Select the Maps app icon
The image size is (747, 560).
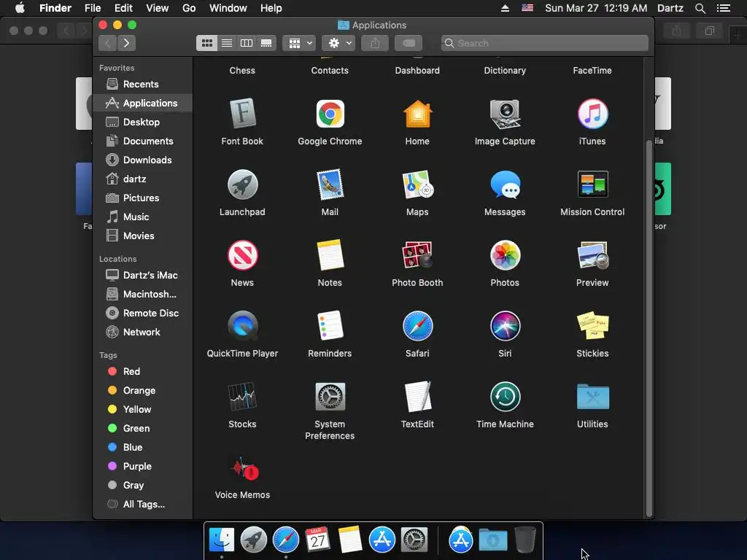(417, 184)
